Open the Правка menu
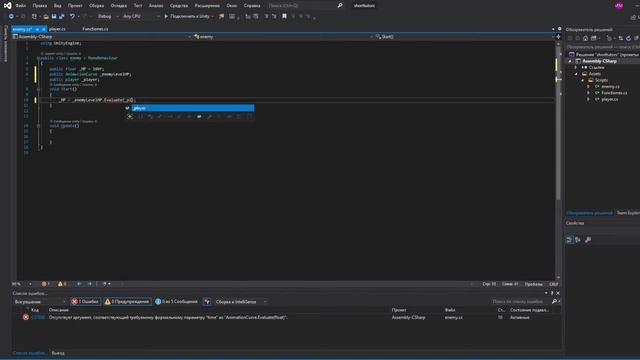 40,6
